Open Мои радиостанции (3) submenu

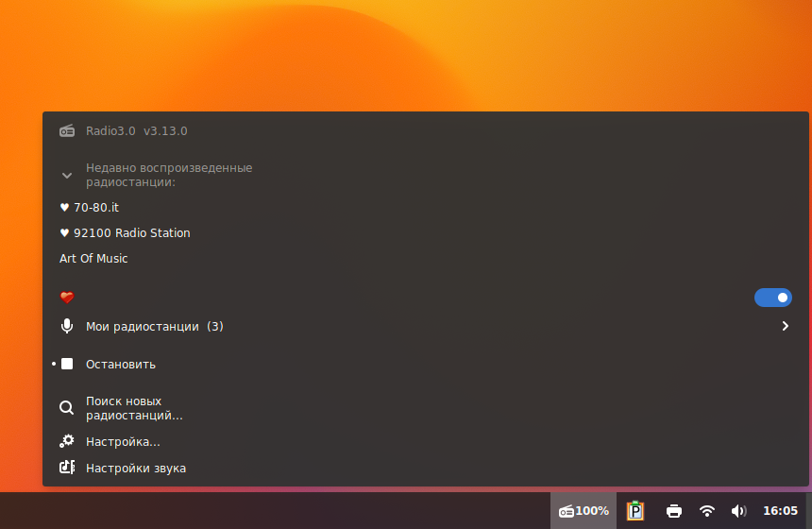click(425, 326)
